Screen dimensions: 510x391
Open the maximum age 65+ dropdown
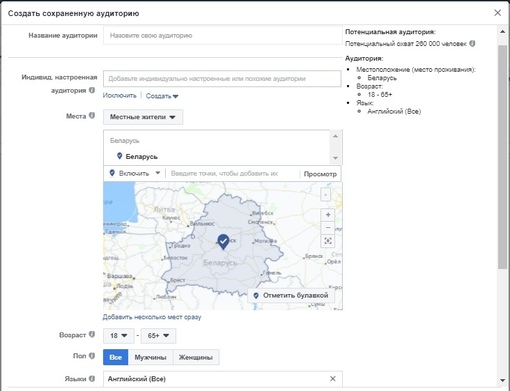click(x=158, y=336)
